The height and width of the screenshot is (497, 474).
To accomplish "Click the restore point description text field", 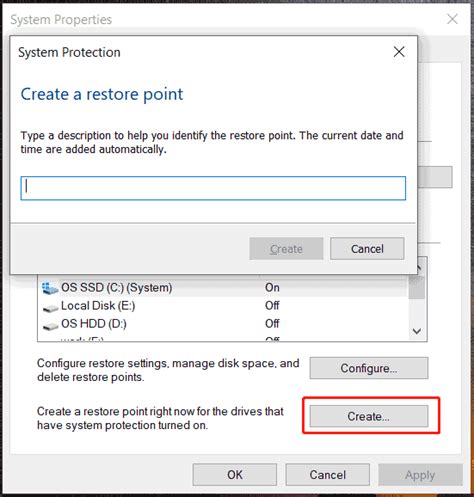I will (213, 188).
